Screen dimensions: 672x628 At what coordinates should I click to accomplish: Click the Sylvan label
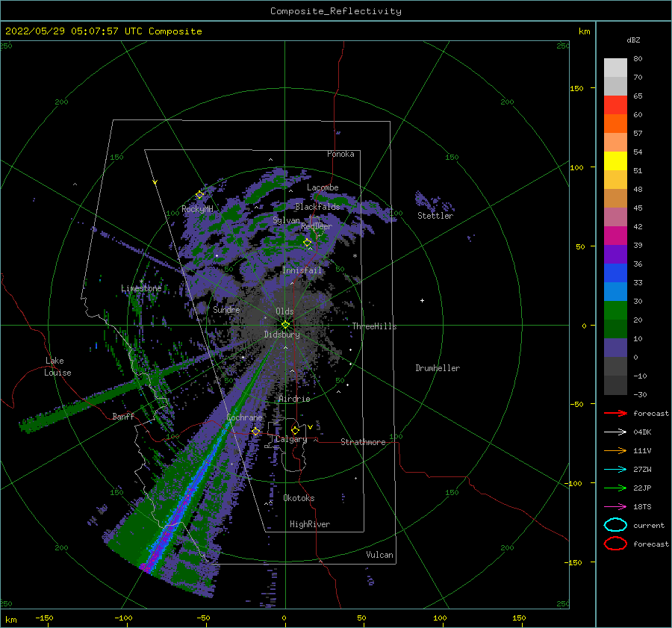[x=286, y=220]
